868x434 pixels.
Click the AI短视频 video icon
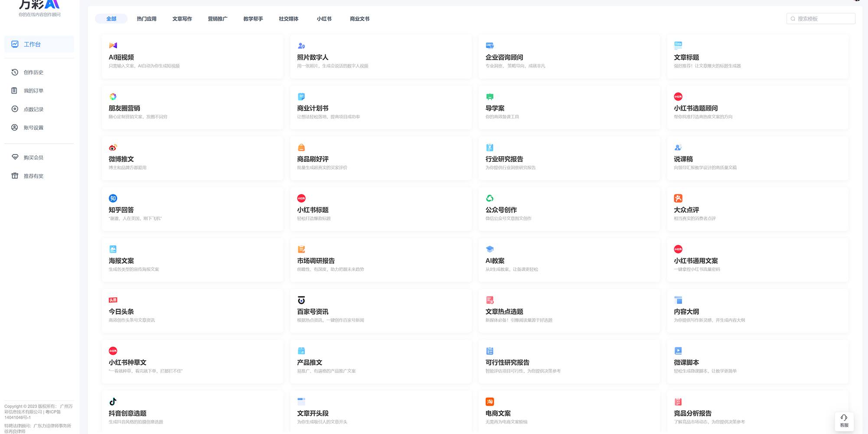[x=113, y=46]
